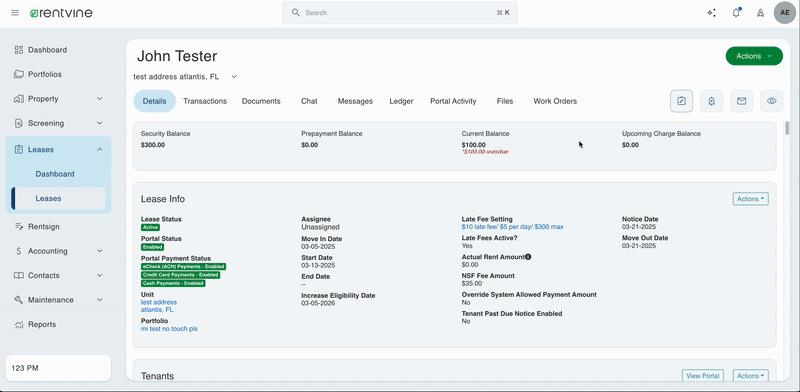This screenshot has width=800, height=392.
Task: Open the hamburger menu icon
Action: (15, 13)
